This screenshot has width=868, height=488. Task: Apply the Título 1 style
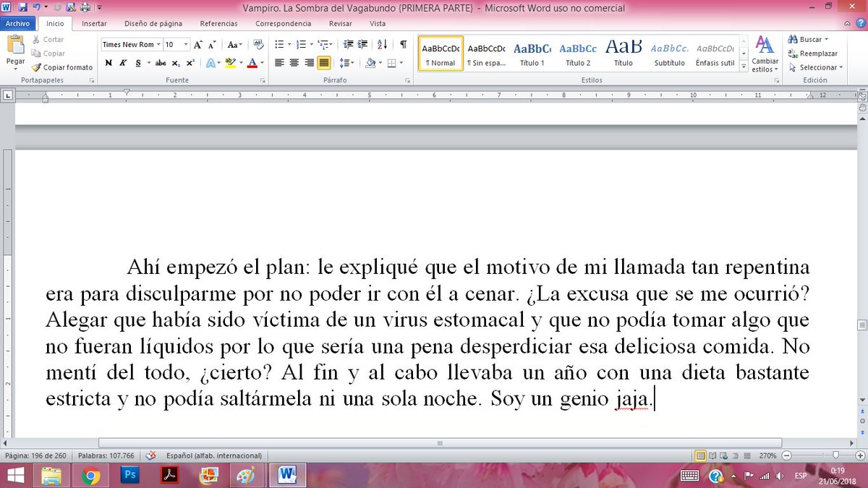click(532, 53)
